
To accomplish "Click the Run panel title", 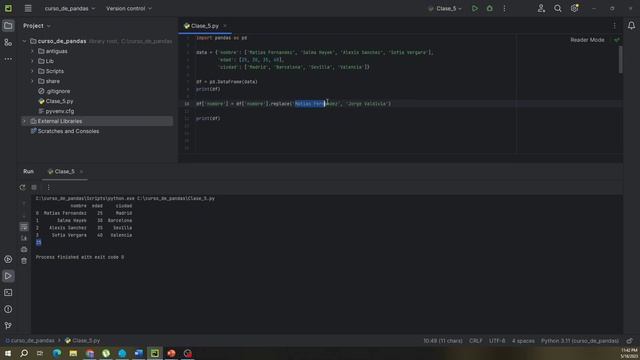I will coord(28,172).
